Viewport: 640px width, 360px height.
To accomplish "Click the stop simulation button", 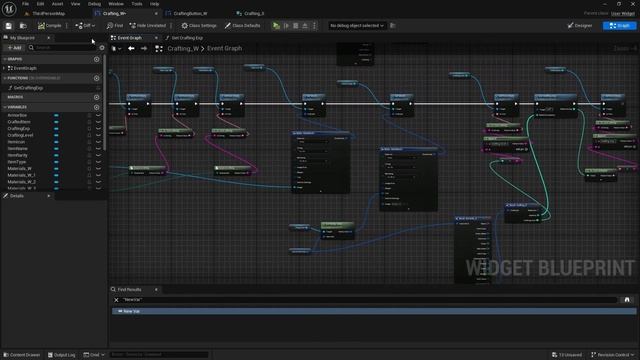I will tap(296, 26).
